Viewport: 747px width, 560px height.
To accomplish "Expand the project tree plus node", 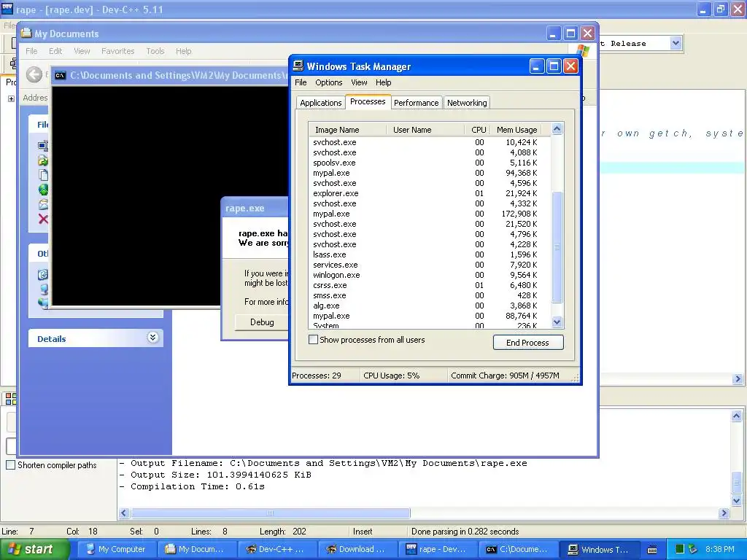I will coord(11,98).
